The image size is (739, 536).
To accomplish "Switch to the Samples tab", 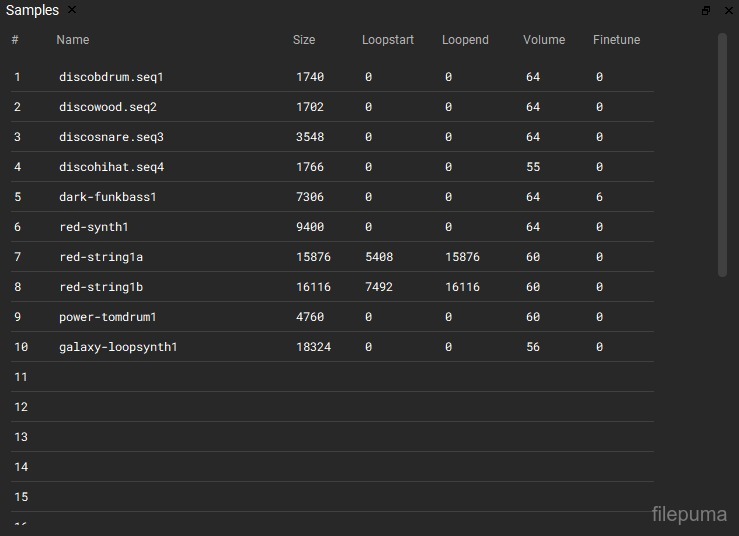I will [x=32, y=10].
